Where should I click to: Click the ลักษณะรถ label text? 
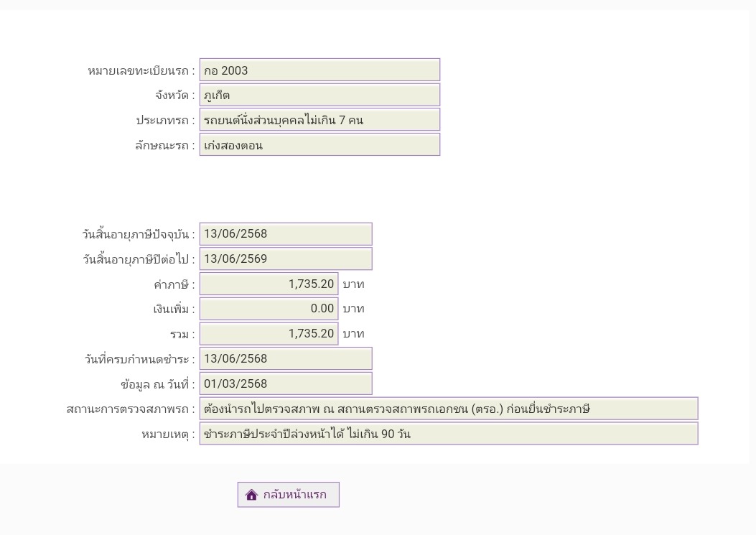164,145
